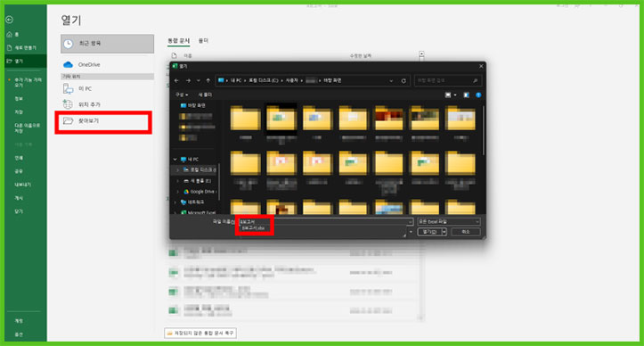
Task: Click the 취소 (Cancel) button in dialog
Action: point(465,232)
